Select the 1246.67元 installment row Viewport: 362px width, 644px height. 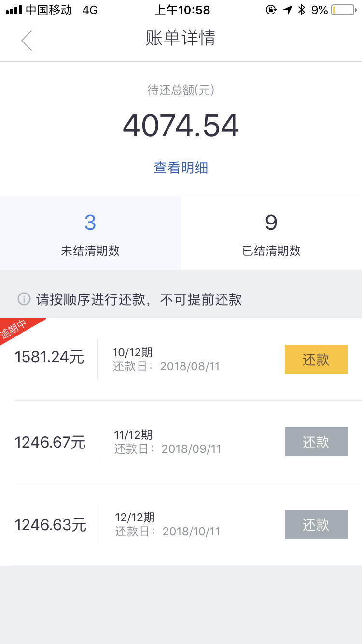click(x=181, y=442)
